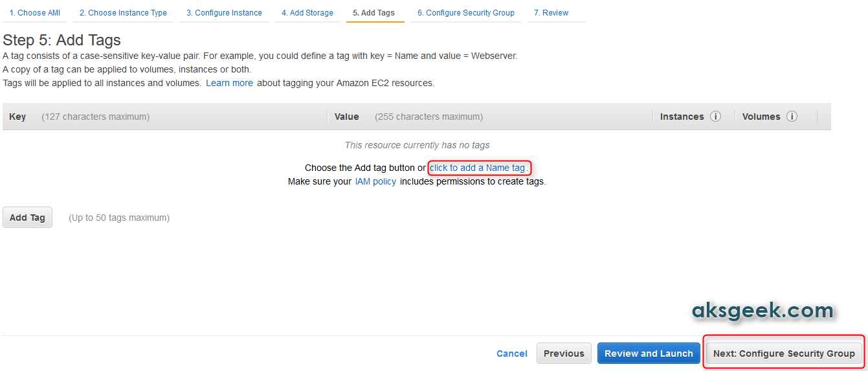Screen dimensions: 868x371
Task: Click the Instances column header label
Action: pos(682,117)
